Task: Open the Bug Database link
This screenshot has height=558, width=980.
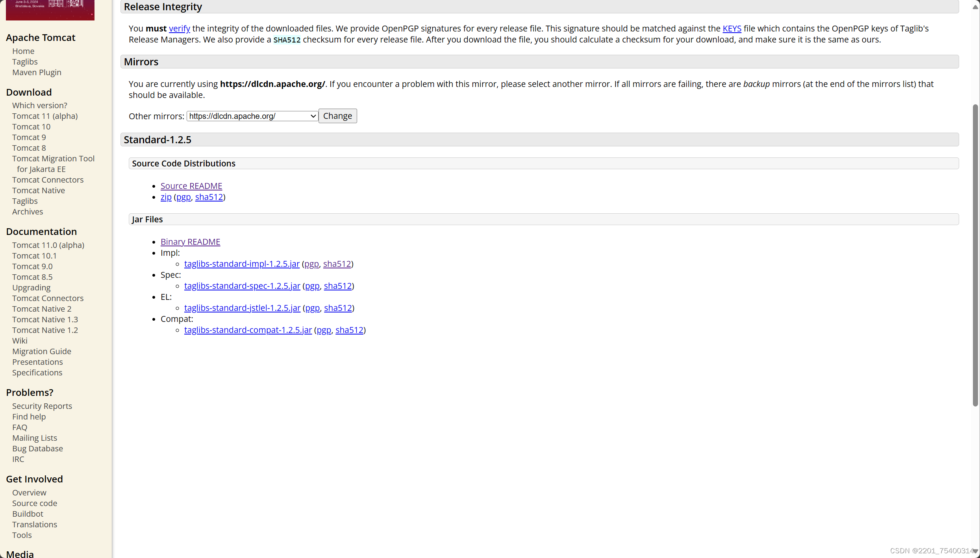Action: tap(37, 448)
